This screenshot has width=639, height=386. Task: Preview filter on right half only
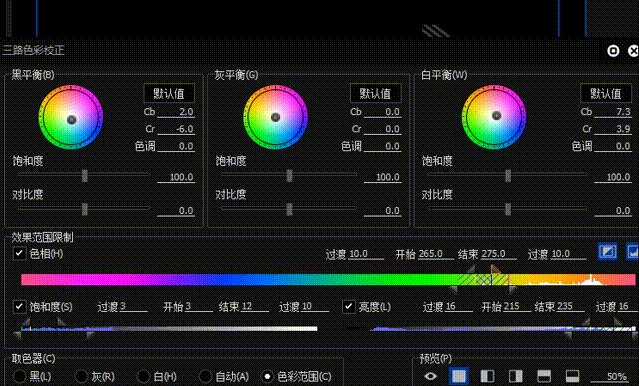[516, 376]
